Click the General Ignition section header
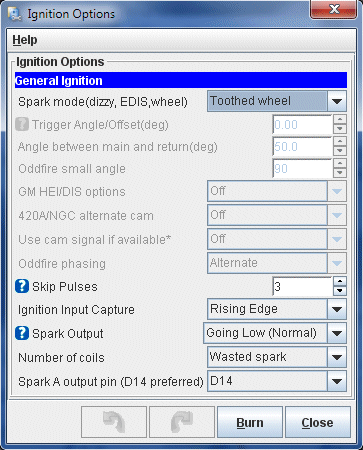 (x=181, y=80)
